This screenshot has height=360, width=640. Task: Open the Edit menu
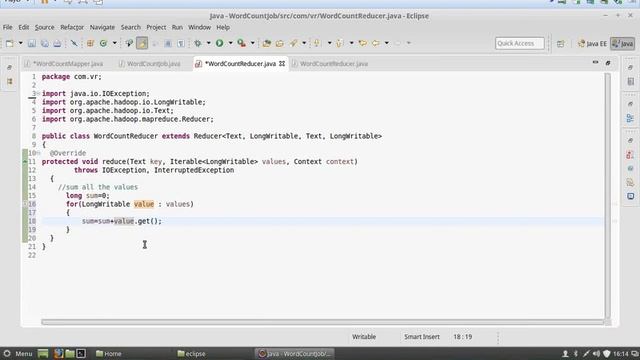click(24, 27)
